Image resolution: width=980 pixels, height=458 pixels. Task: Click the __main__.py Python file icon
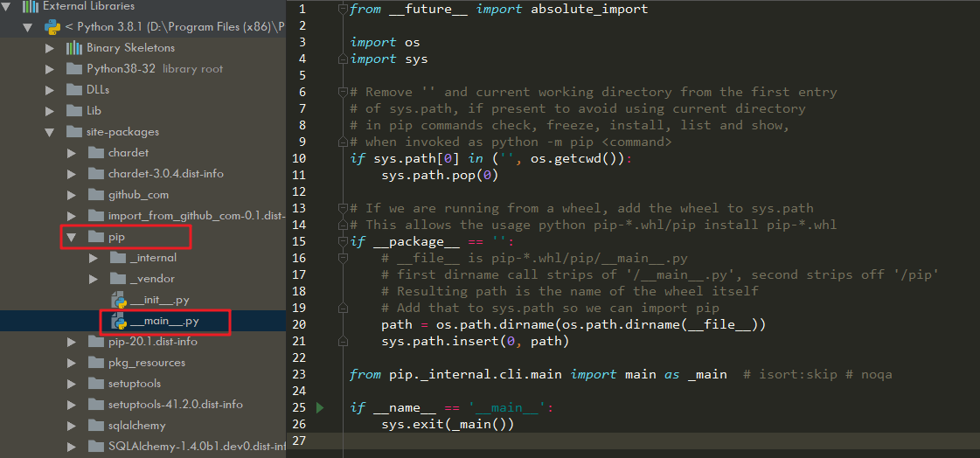click(119, 322)
